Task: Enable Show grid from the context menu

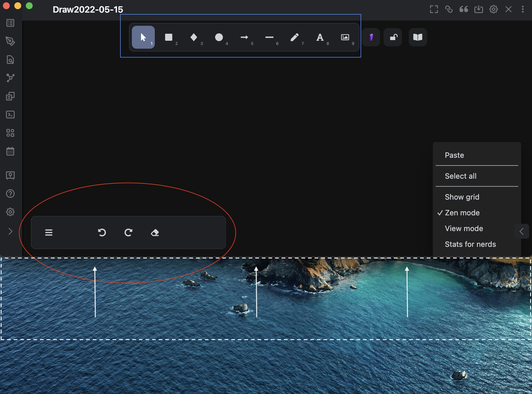Action: [x=462, y=197]
